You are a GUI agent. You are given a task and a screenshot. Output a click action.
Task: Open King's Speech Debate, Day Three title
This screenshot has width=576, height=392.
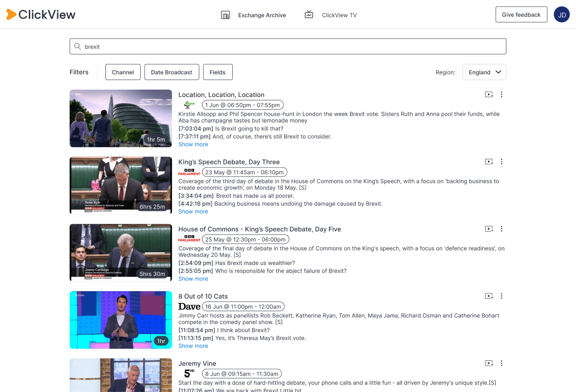tap(229, 162)
